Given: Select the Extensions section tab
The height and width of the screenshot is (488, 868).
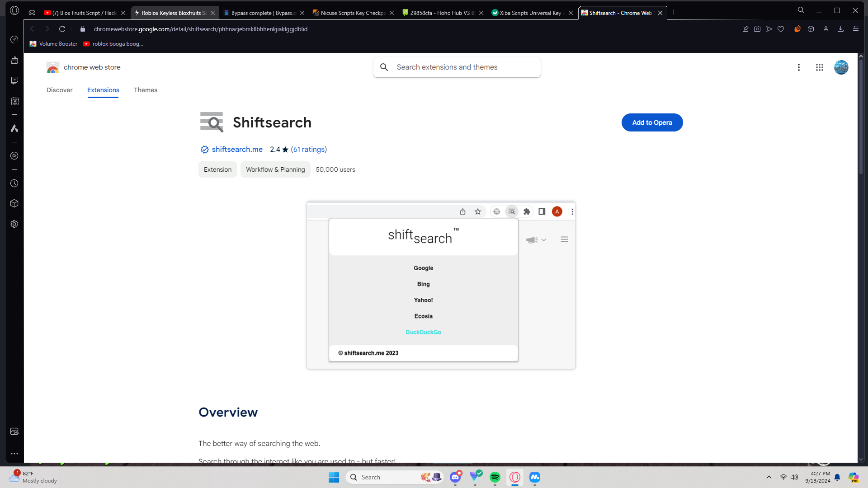Looking at the screenshot, I should tap(103, 90).
